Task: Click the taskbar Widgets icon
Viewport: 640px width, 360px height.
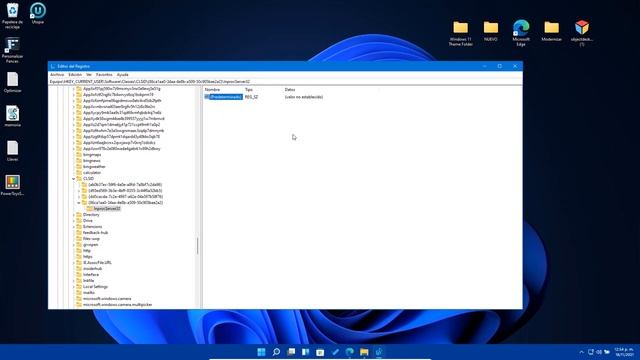Action: pos(305,352)
